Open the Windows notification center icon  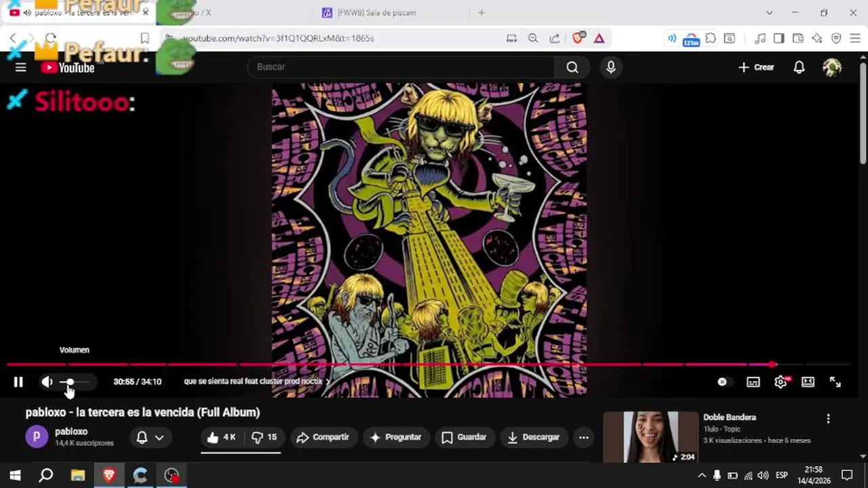coord(847,475)
